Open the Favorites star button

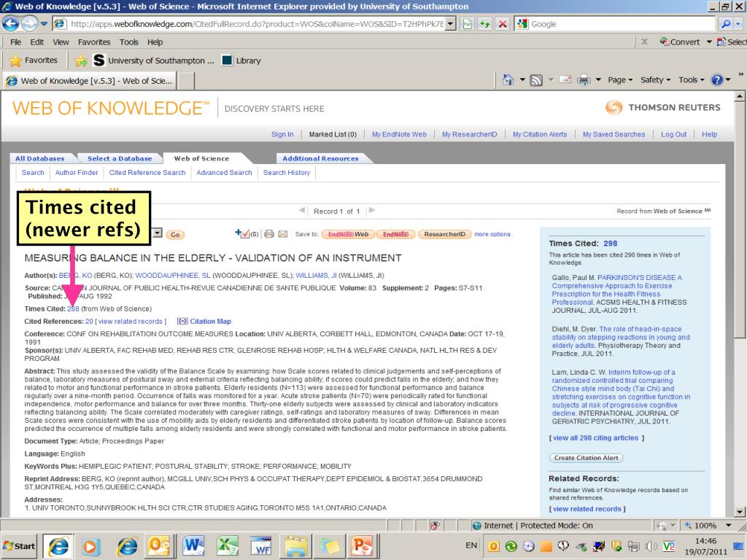coord(34,61)
